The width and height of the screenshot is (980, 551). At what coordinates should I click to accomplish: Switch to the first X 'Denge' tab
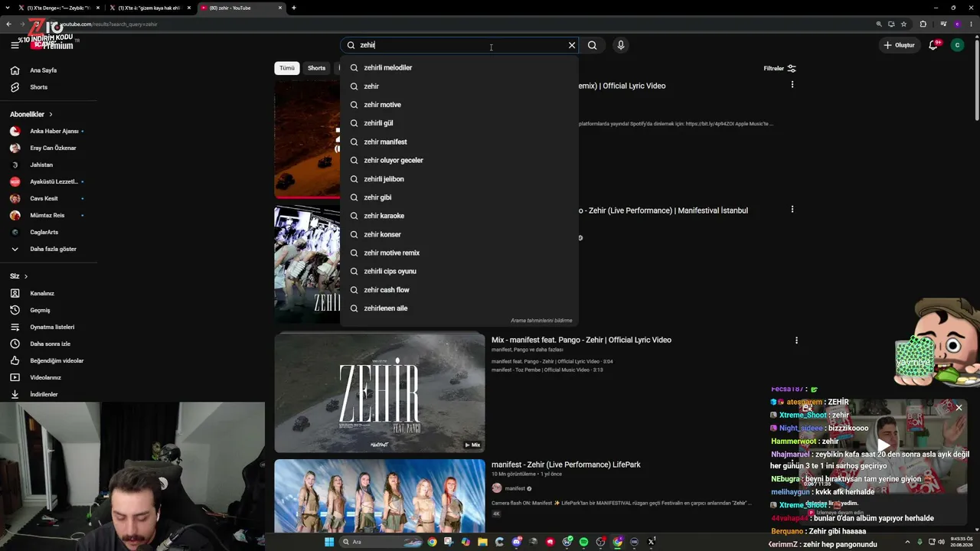click(x=58, y=8)
